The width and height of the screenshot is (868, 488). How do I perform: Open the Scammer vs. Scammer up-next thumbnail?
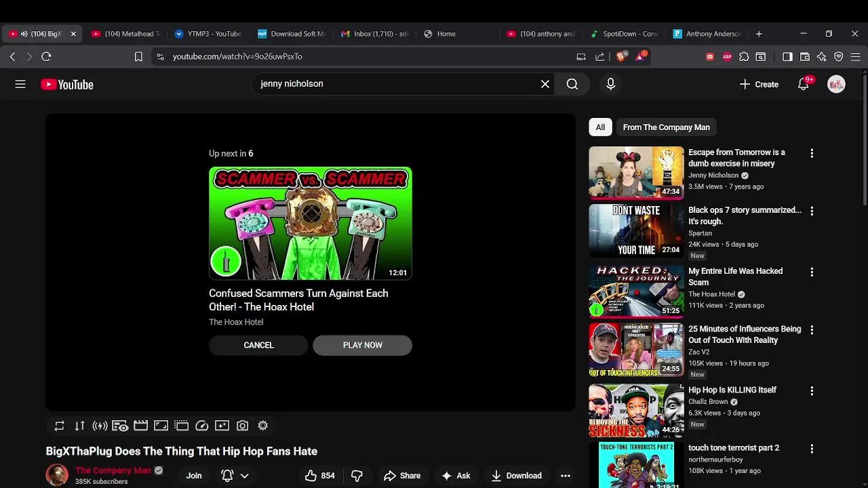310,224
